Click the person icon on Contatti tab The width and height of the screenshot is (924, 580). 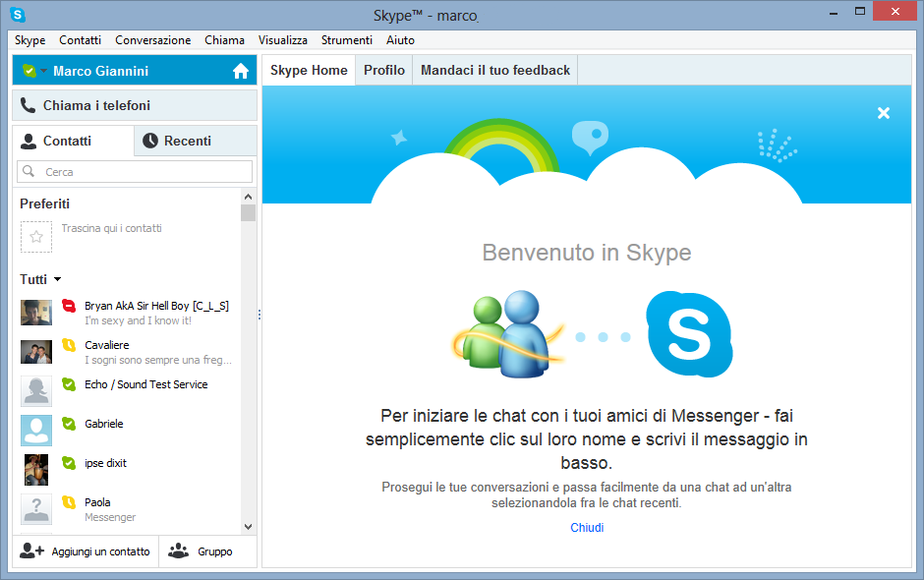(29, 141)
